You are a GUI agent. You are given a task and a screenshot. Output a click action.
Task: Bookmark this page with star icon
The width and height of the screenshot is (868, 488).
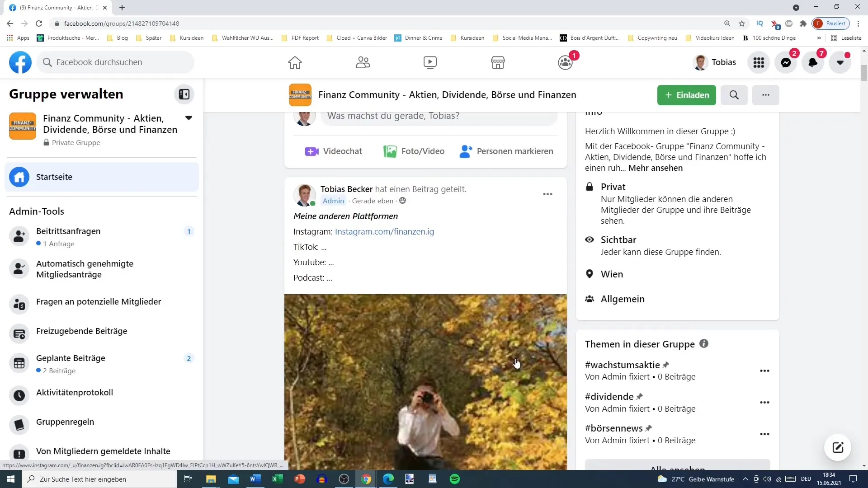click(742, 23)
